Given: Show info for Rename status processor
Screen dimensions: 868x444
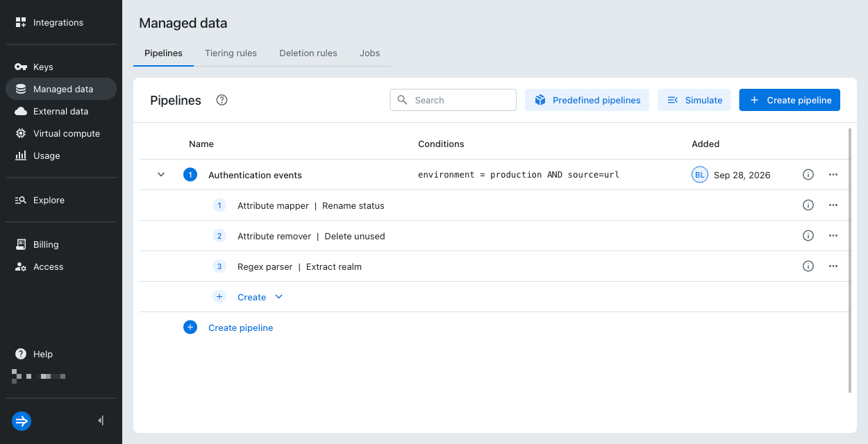Looking at the screenshot, I should 808,205.
